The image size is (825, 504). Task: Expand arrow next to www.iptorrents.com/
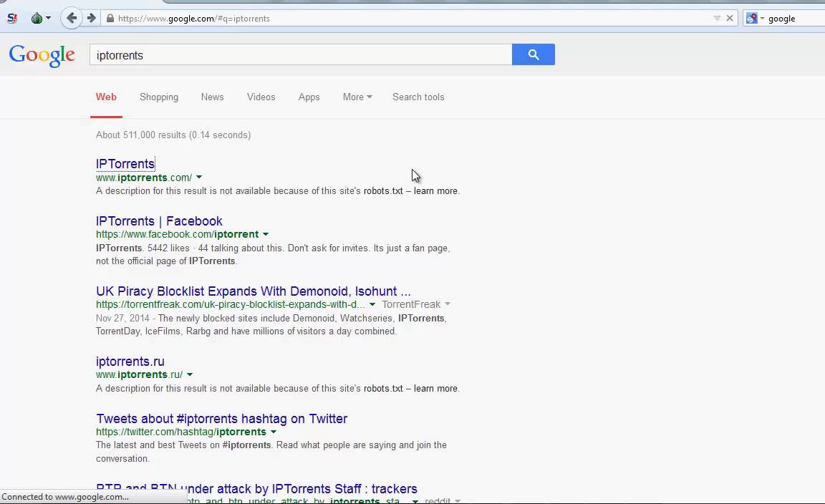[199, 178]
